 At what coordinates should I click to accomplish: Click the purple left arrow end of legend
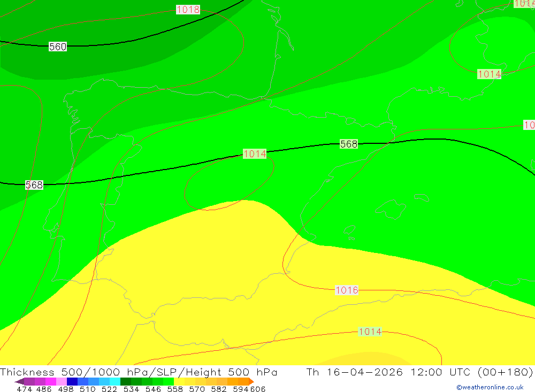pyautogui.click(x=19, y=381)
